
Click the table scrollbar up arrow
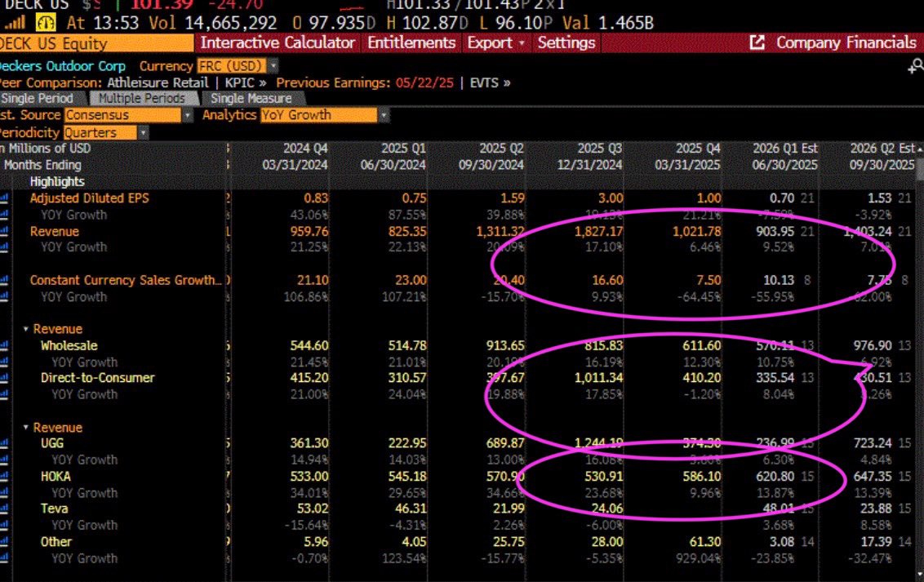(919, 149)
